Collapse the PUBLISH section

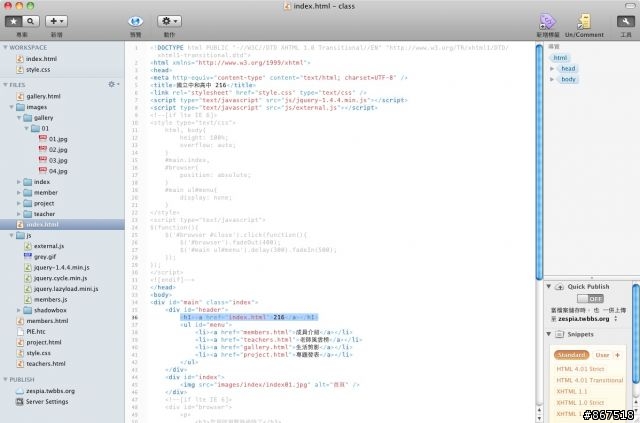[5, 379]
